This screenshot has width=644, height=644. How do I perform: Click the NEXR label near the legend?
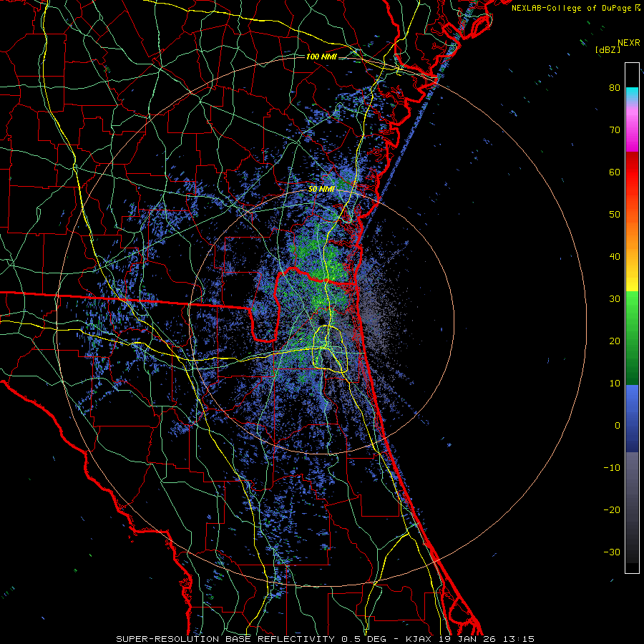(x=629, y=43)
